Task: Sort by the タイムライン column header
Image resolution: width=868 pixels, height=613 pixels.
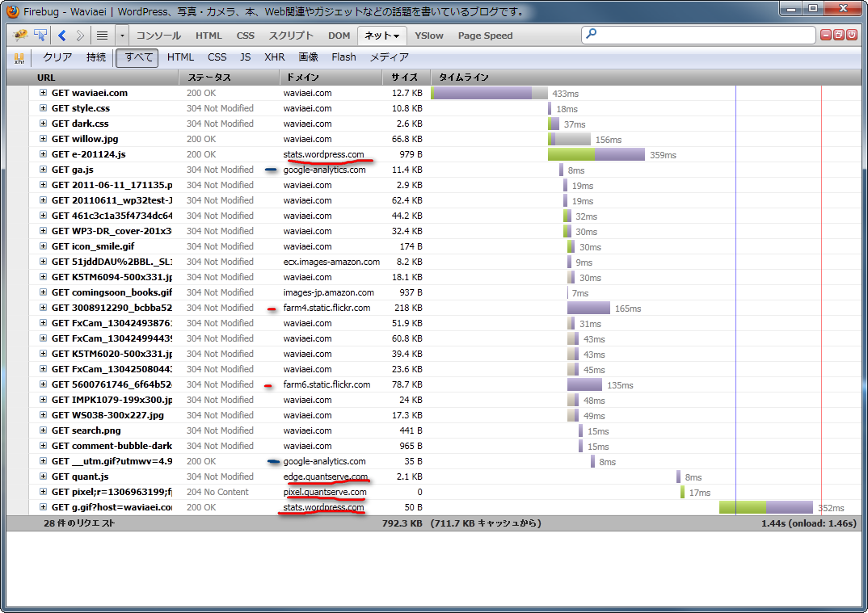Action: click(644, 78)
